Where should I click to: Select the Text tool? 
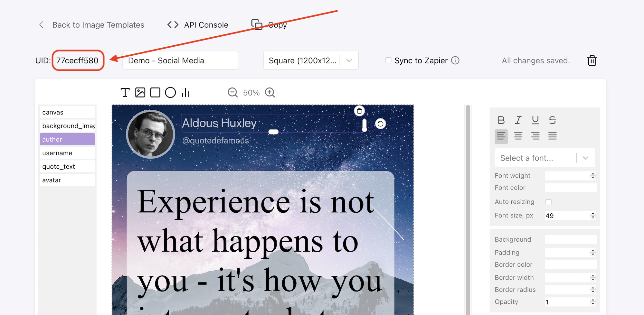pos(125,92)
